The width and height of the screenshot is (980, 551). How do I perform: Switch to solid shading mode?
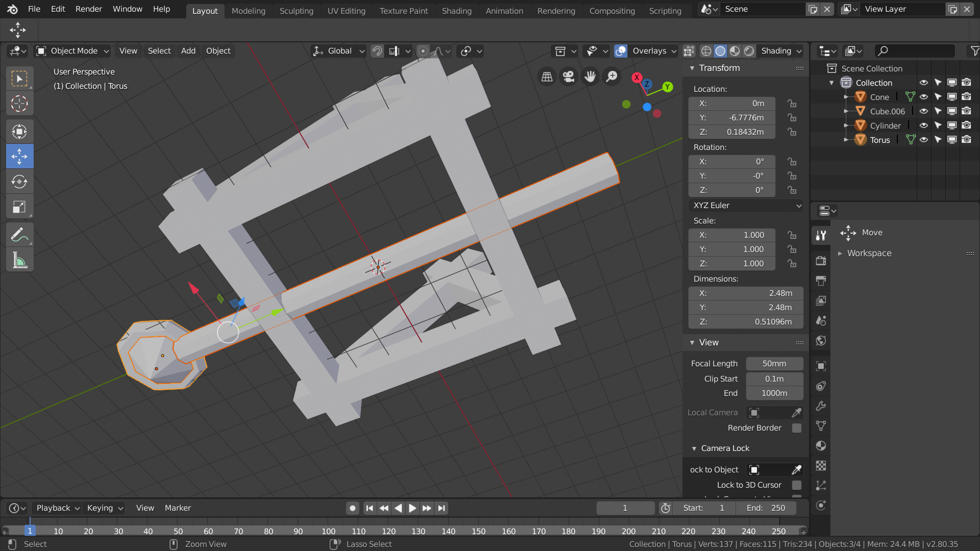(x=720, y=51)
